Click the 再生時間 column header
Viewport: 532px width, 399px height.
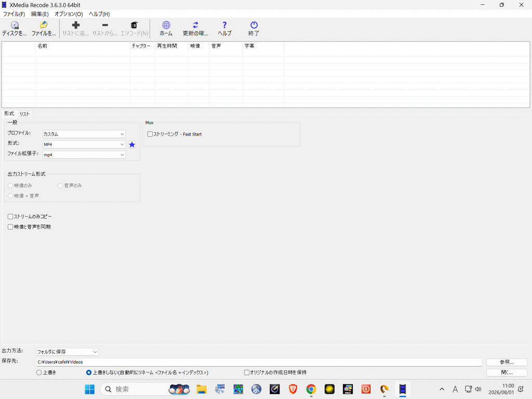(171, 46)
